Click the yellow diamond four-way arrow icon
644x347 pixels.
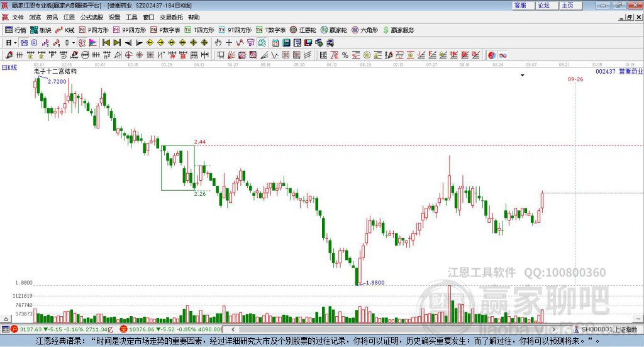tap(194, 43)
